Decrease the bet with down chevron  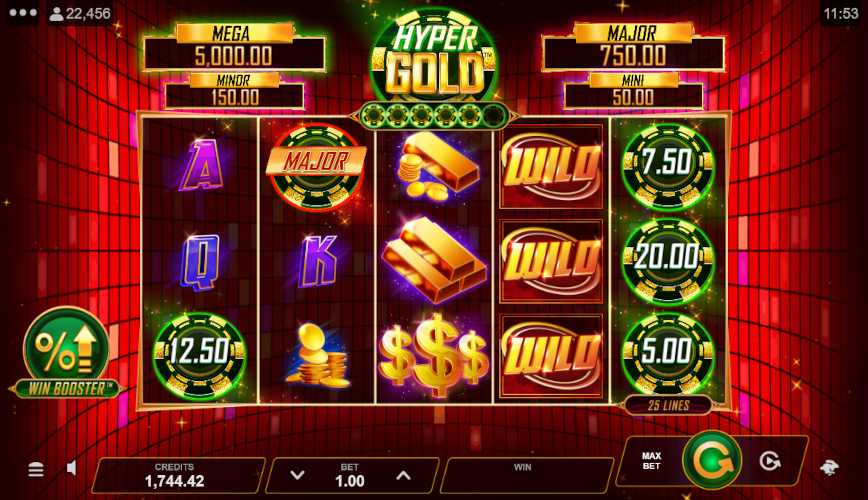[297, 475]
